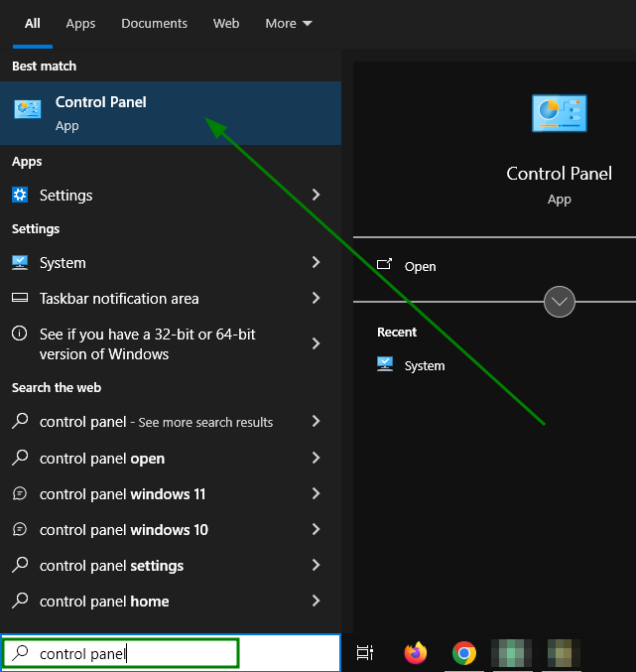Image resolution: width=636 pixels, height=672 pixels.
Task: Launch Firefox from the taskbar
Action: click(416, 653)
